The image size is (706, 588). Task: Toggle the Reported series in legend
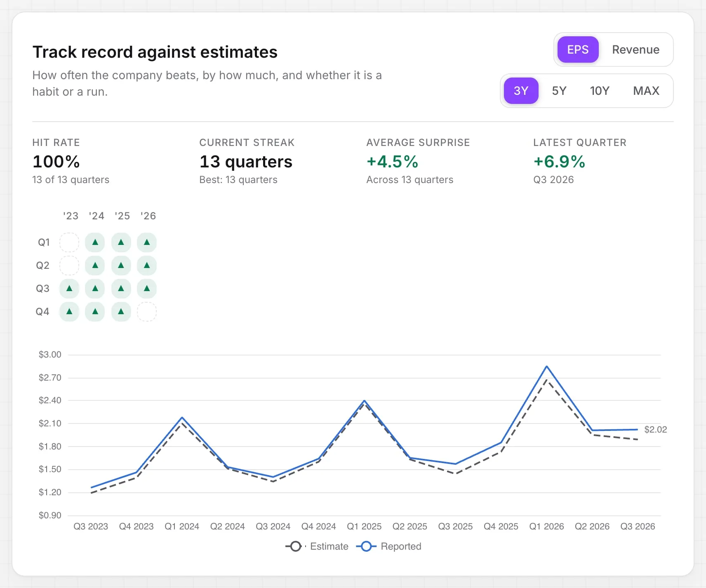point(389,546)
